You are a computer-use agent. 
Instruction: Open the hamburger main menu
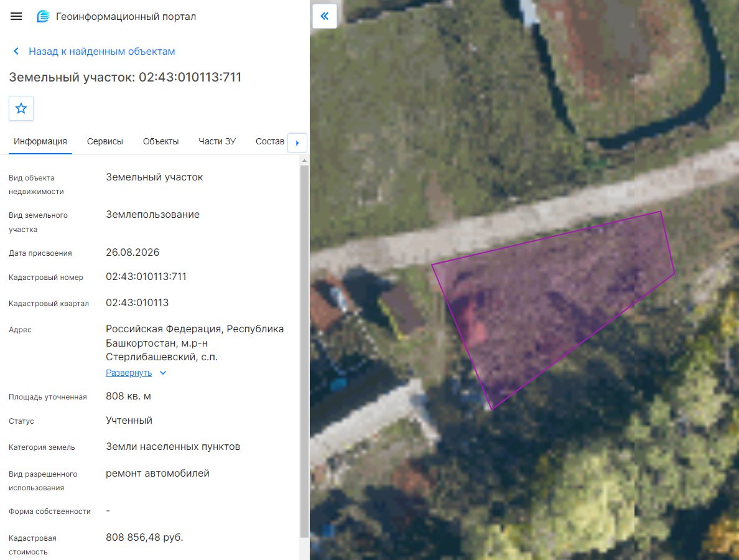point(16,17)
